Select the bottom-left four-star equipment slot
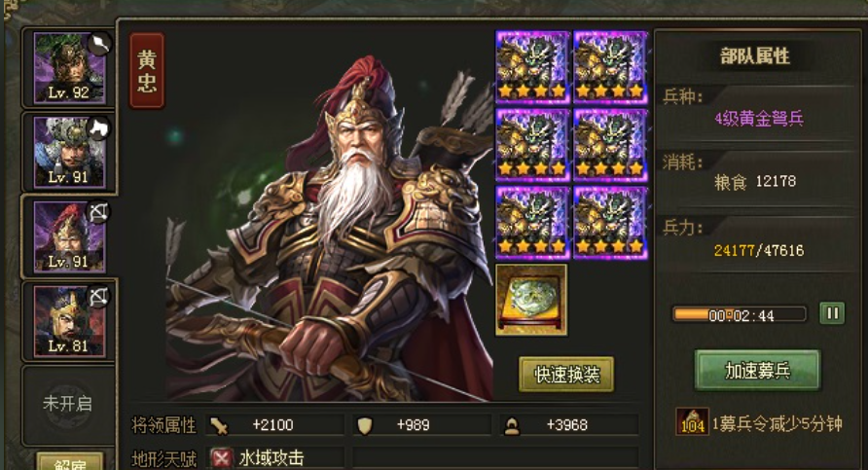868x470 pixels. pos(532,223)
